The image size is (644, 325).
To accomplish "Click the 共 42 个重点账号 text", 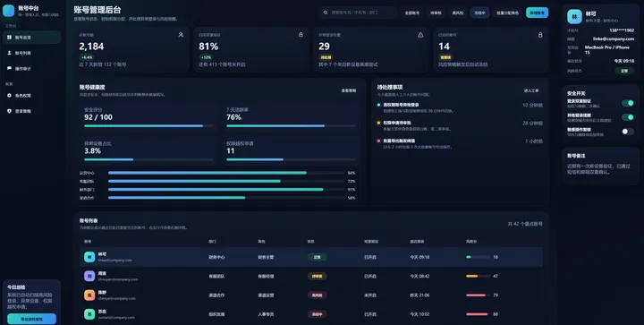I will tap(525, 224).
